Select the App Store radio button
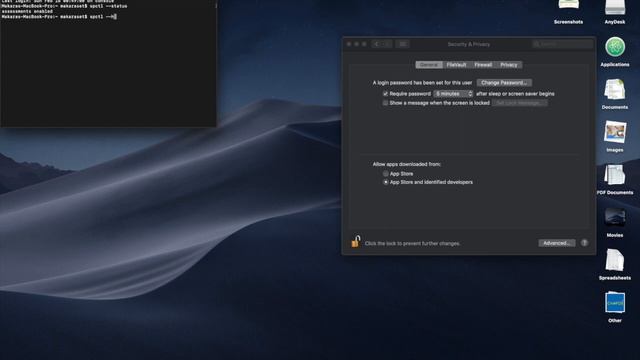 pyautogui.click(x=385, y=173)
